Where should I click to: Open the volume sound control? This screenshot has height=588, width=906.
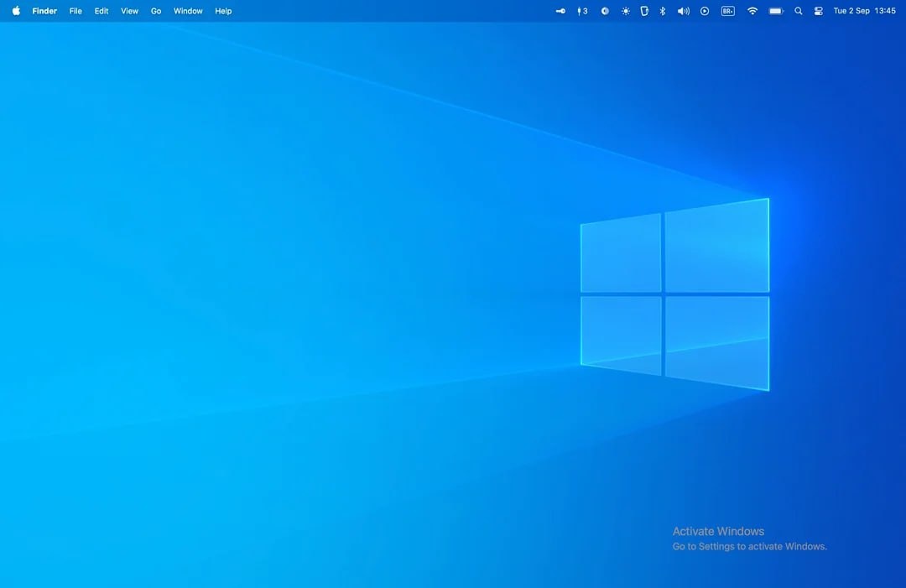click(684, 11)
